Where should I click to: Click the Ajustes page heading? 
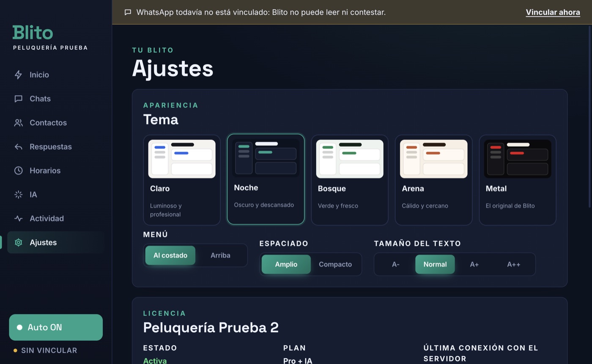pyautogui.click(x=173, y=68)
